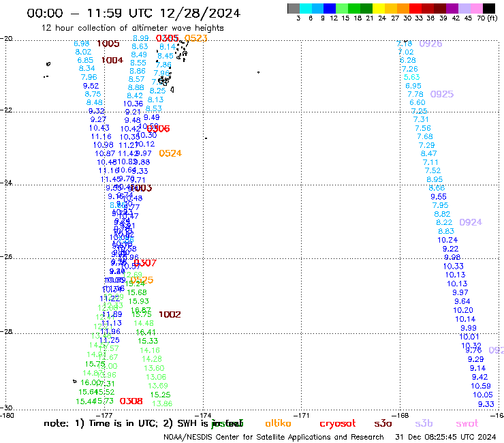Screen dimensions: 504x443
Task: Click the latitude axis label -26
Action: tap(6, 257)
